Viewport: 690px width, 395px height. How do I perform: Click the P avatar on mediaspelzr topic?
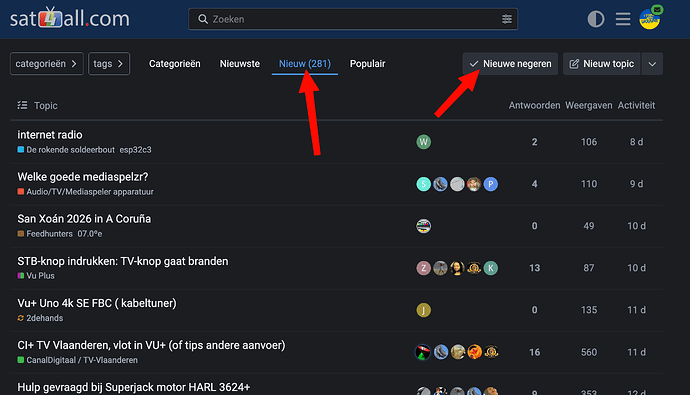tap(491, 184)
